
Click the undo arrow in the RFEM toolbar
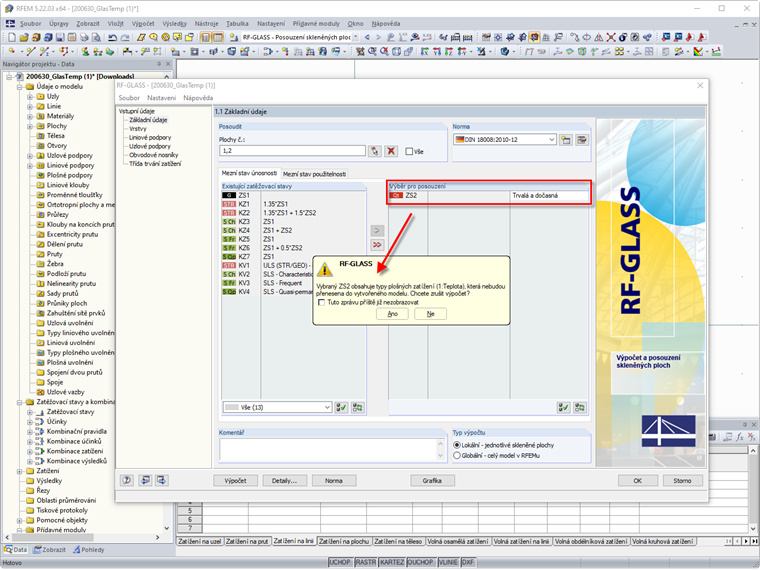[112, 37]
